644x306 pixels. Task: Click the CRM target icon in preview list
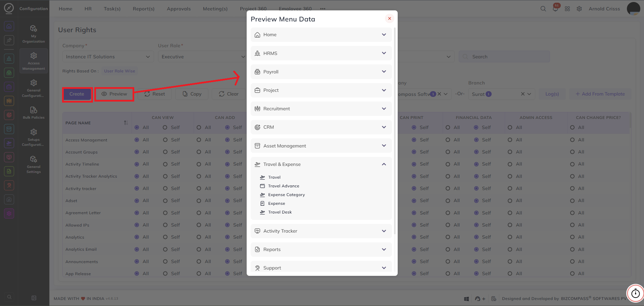coord(257,127)
